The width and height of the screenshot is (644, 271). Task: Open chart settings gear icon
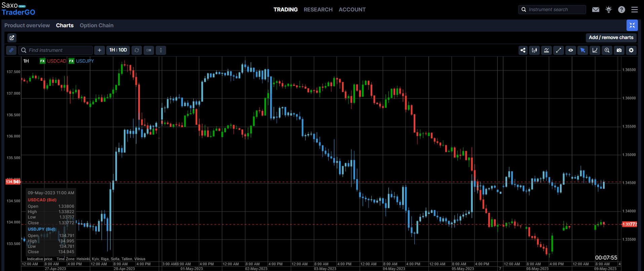tap(631, 50)
